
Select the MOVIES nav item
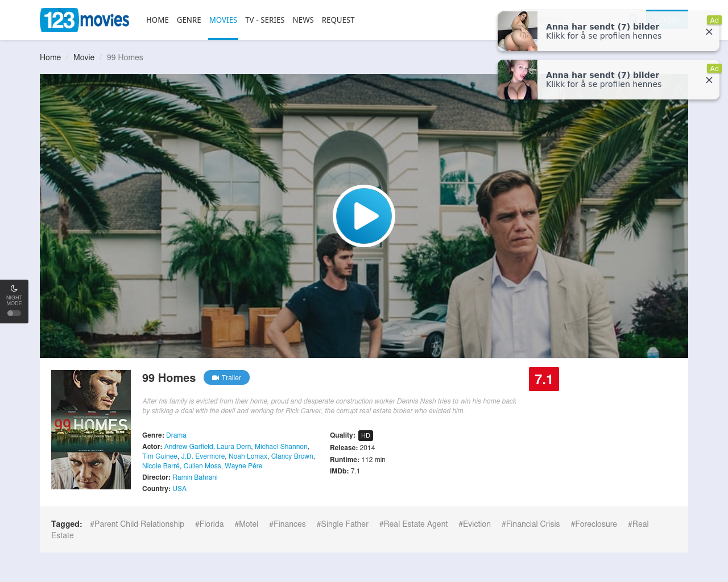(223, 20)
